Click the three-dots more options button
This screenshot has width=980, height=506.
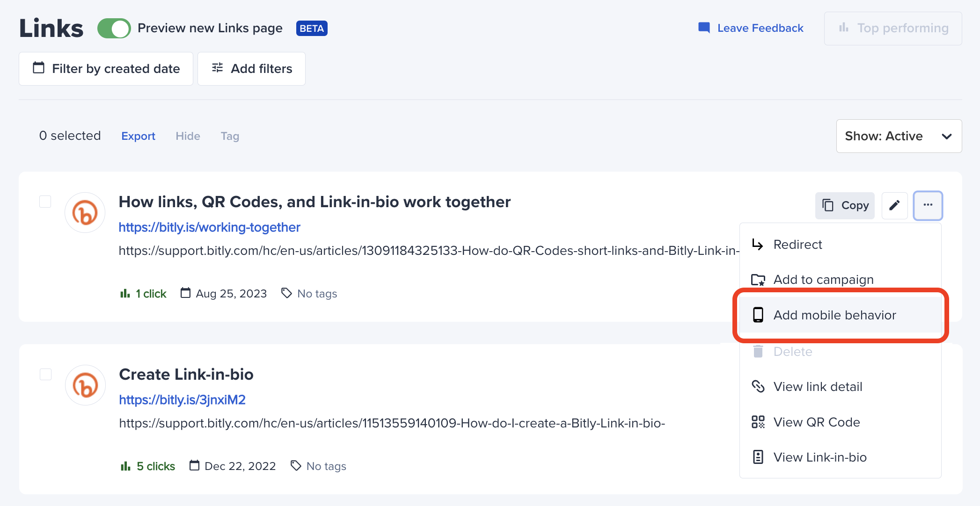point(928,205)
